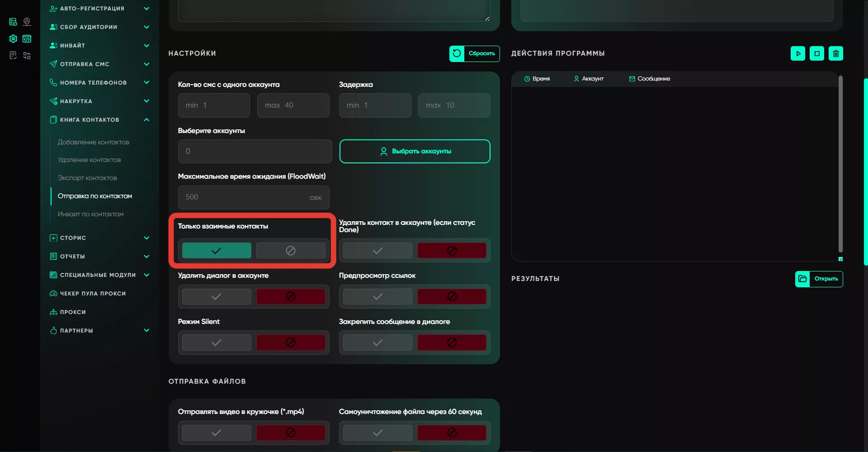
Task: Click the selected accounts count field showing 0
Action: (255, 151)
